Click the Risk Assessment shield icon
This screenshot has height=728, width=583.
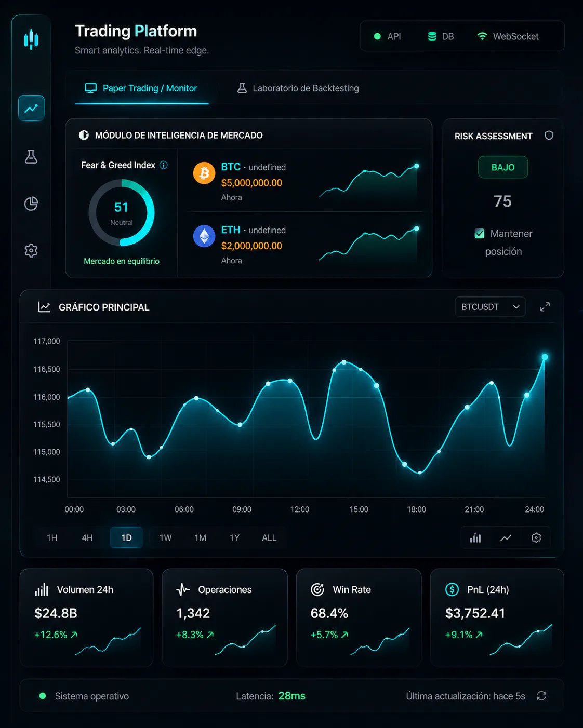[549, 136]
